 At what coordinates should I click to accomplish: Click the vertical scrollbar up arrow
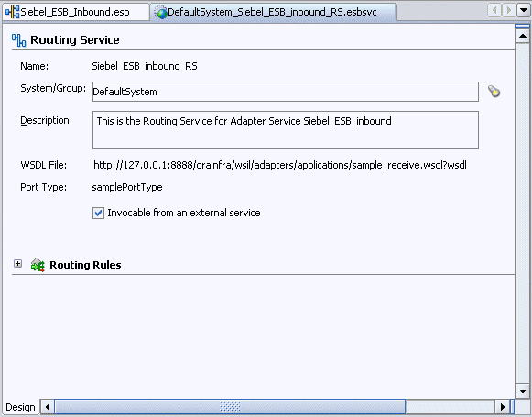click(x=523, y=36)
